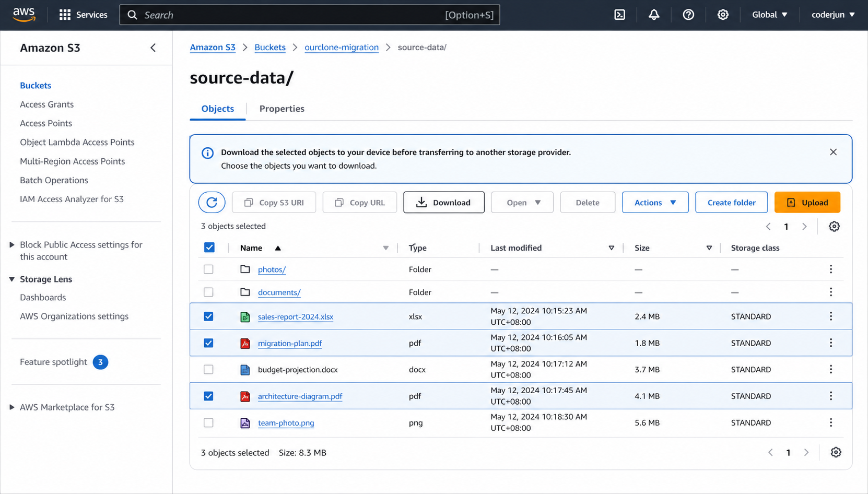Image resolution: width=868 pixels, height=494 pixels.
Task: Open row actions for photos/ folder
Action: [831, 269]
